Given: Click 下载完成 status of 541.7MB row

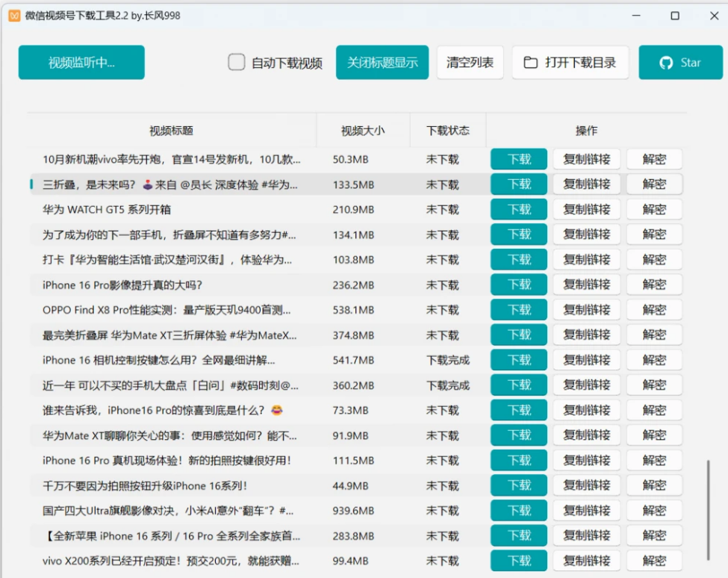Looking at the screenshot, I should [447, 360].
